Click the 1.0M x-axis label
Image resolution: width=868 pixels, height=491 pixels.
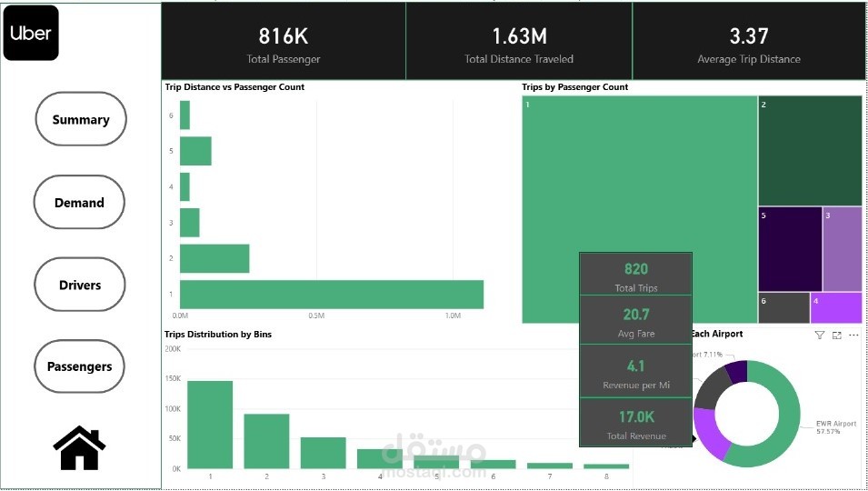[453, 316]
